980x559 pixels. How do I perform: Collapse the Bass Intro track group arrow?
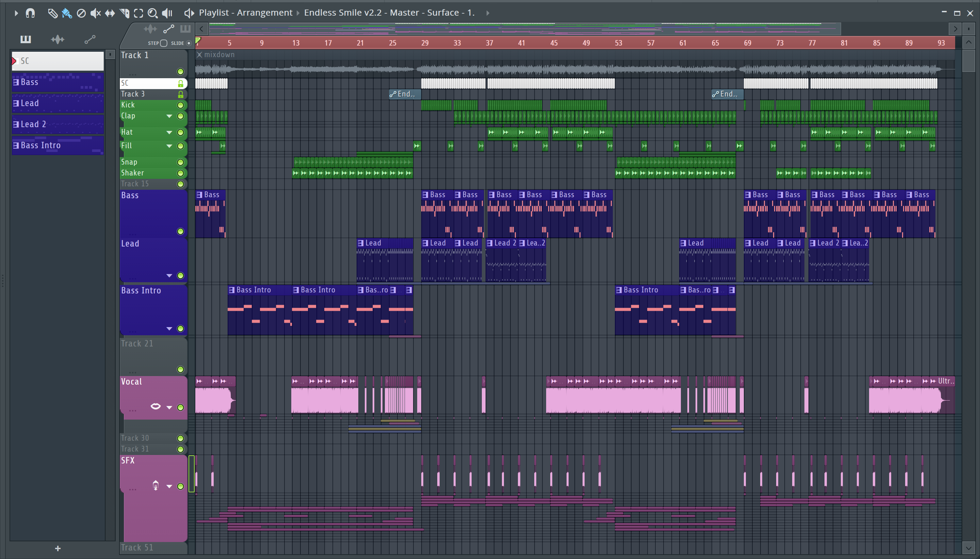coord(169,329)
